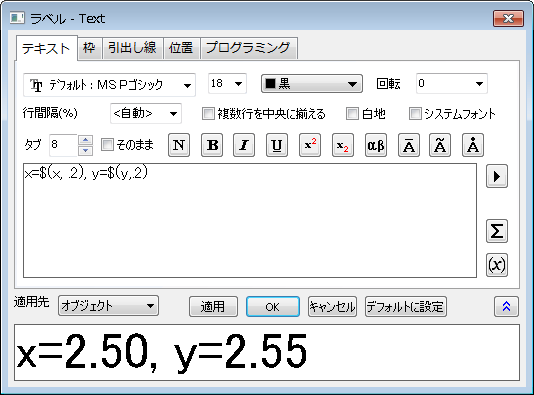
Task: Apply superscript x² formatting
Action: click(x=310, y=145)
